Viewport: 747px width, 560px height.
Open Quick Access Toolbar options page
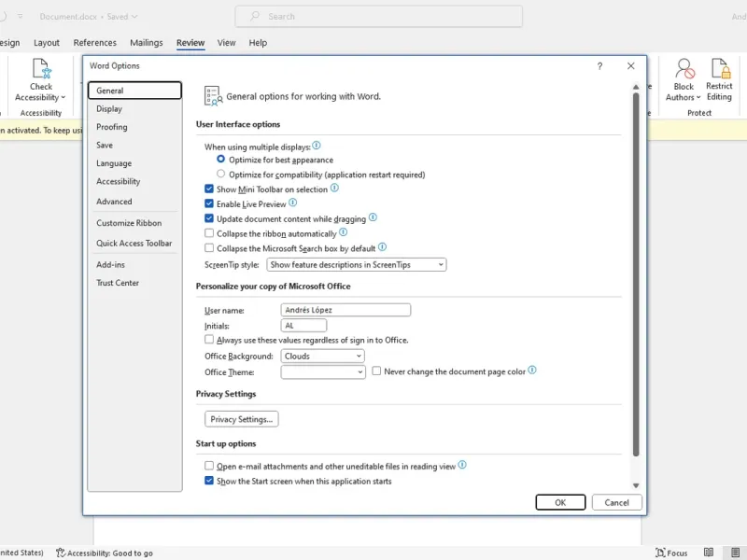click(x=134, y=244)
